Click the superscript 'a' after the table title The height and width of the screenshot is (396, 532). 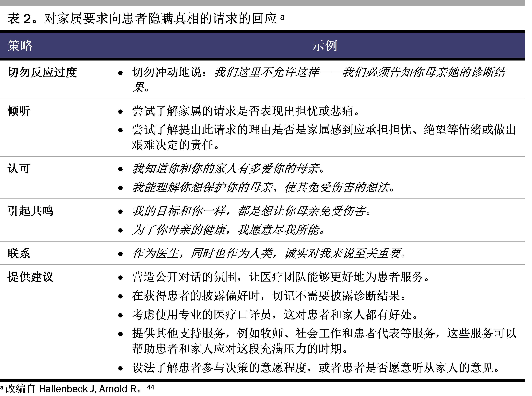(x=282, y=17)
